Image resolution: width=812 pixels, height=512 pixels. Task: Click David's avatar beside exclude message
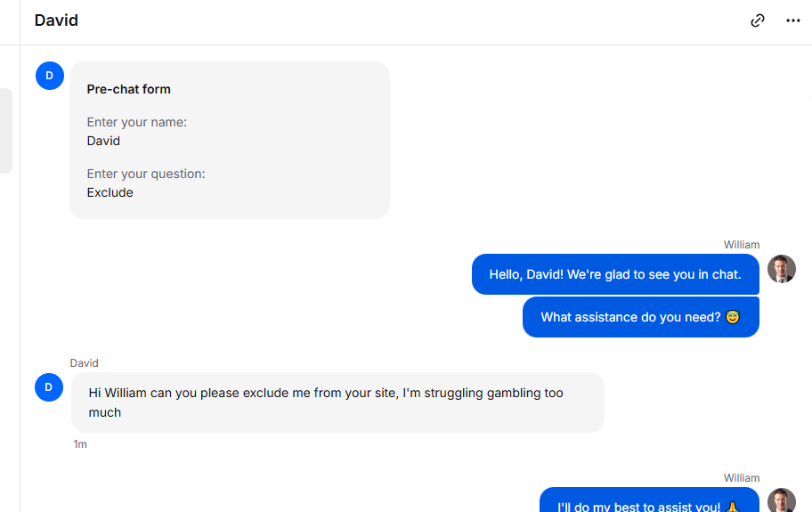tap(49, 387)
